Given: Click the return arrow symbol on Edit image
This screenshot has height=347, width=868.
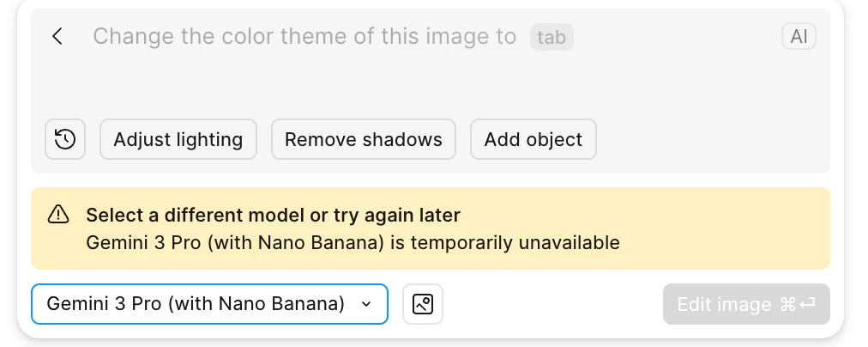Looking at the screenshot, I should pos(807,304).
